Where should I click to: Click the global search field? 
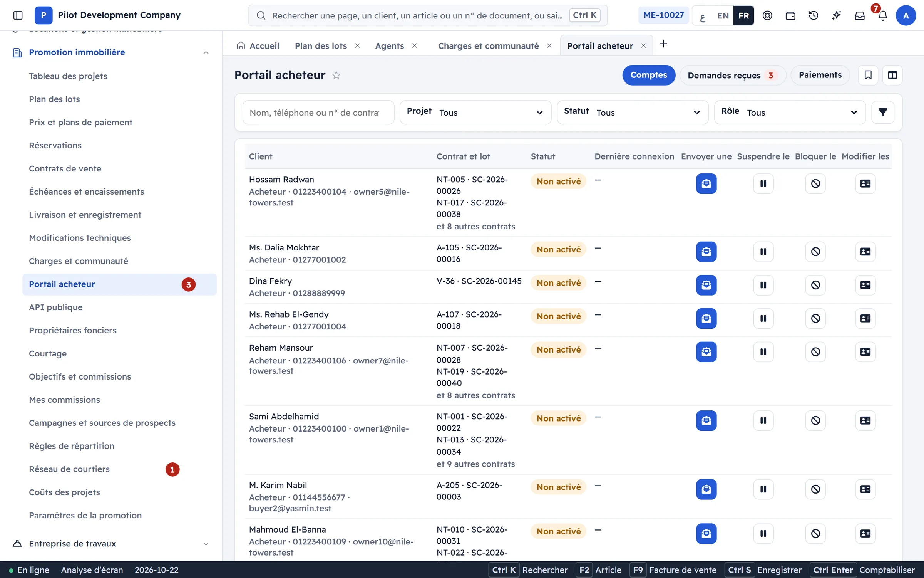tap(428, 15)
